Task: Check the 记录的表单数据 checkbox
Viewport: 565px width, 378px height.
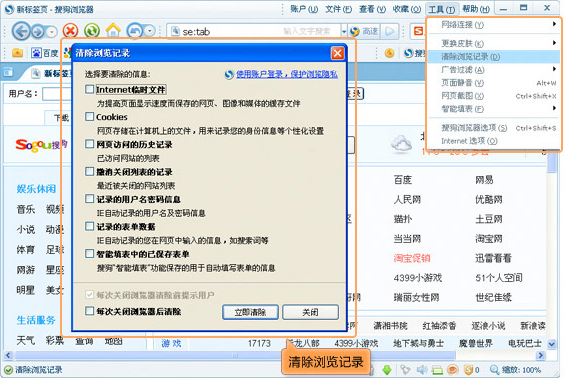Action: (x=90, y=226)
